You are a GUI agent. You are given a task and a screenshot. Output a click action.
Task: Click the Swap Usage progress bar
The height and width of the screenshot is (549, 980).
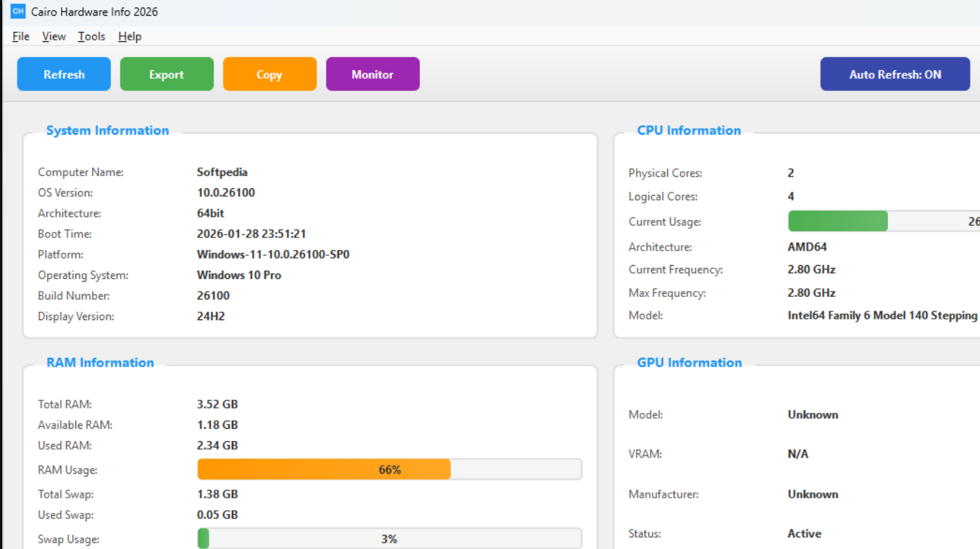[389, 538]
